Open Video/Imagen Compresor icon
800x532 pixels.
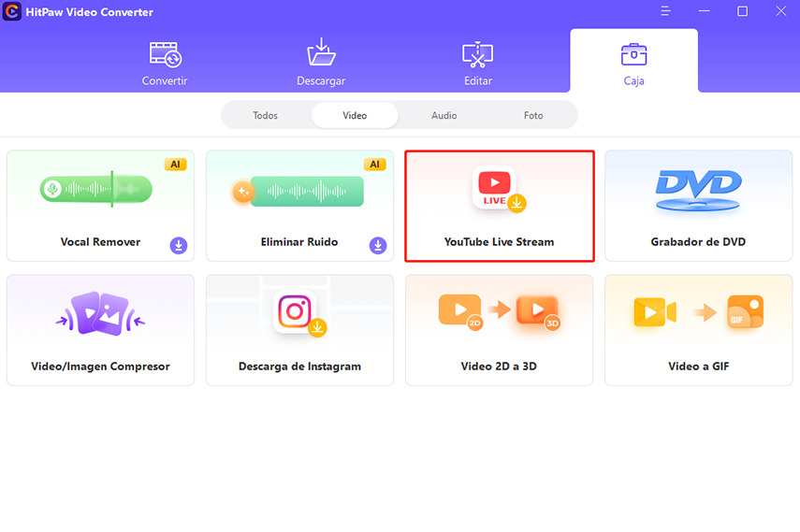point(100,313)
